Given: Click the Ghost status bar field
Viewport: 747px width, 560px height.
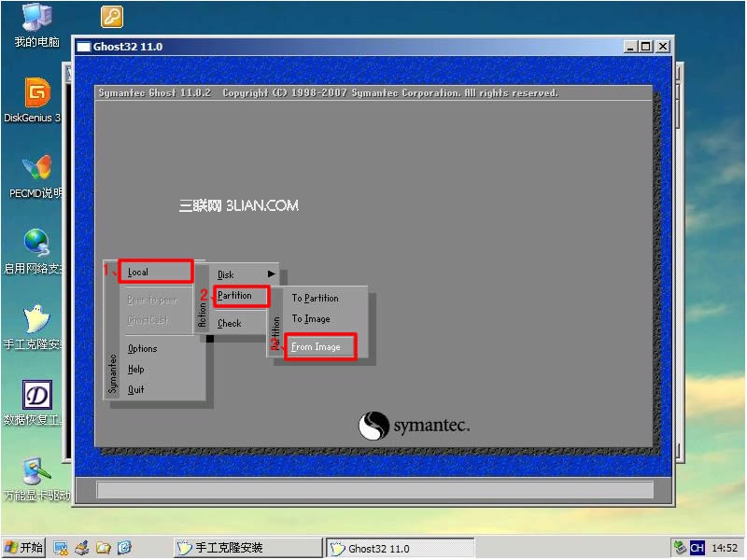Looking at the screenshot, I should click(375, 490).
